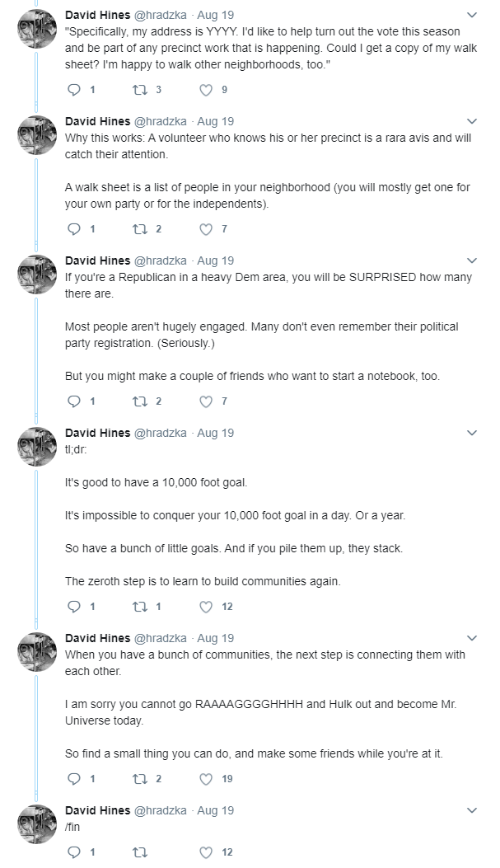Image resolution: width=500 pixels, height=868 pixels.
Task: Like the '/fin' tweet
Action: pyautogui.click(x=206, y=852)
